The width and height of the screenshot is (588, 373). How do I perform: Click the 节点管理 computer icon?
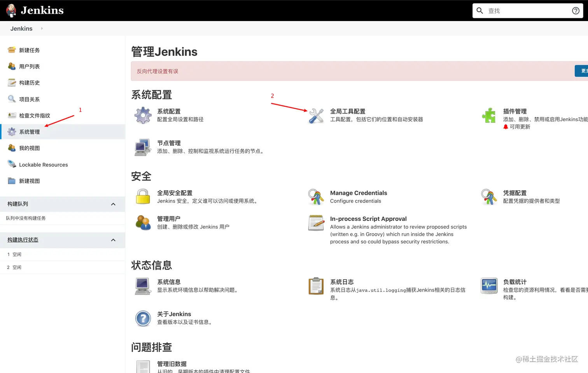(143, 147)
